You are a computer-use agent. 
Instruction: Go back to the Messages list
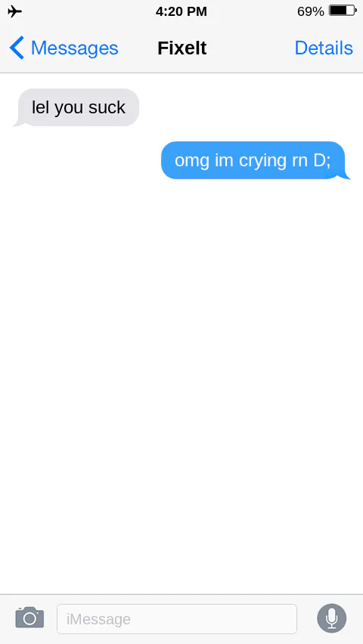coord(64,48)
